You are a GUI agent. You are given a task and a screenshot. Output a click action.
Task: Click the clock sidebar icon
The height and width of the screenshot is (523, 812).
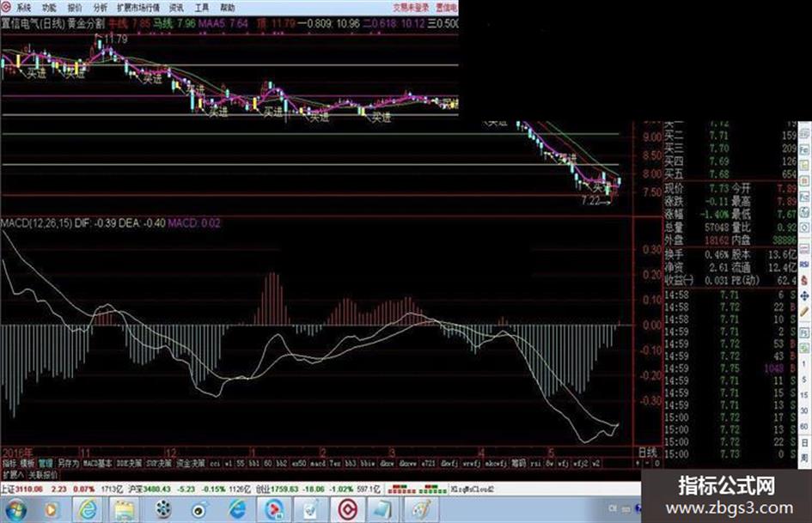[x=805, y=228]
